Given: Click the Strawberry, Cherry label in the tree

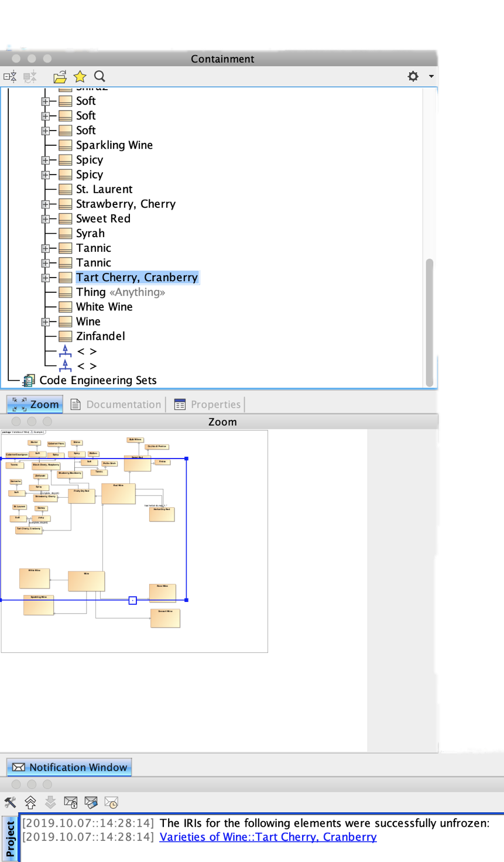Looking at the screenshot, I should pyautogui.click(x=126, y=204).
